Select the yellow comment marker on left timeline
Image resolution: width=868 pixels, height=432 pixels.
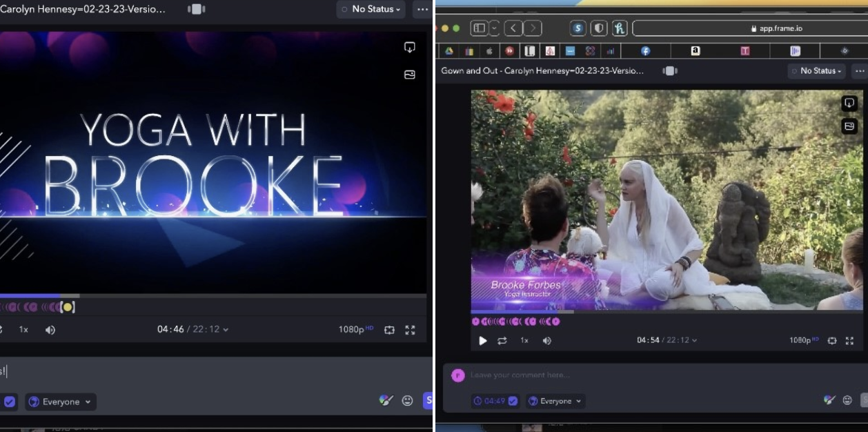[68, 307]
